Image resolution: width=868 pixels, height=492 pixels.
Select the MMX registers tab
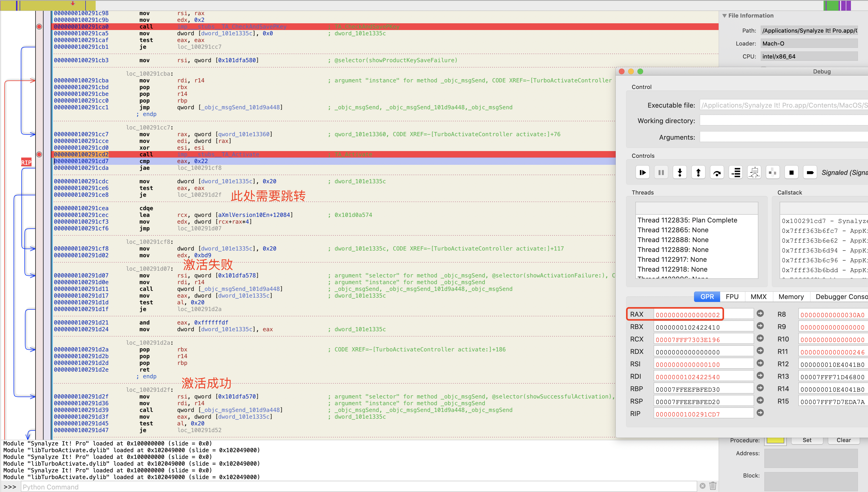click(x=758, y=297)
